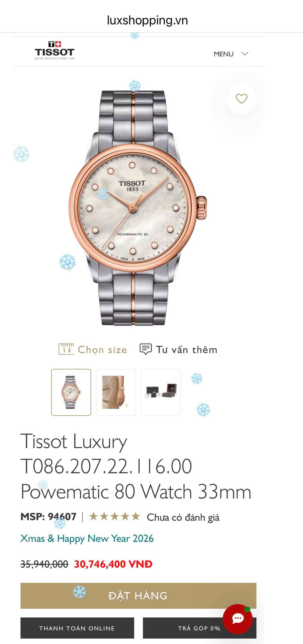The image size is (303, 644).
Task: Open the red chat bubble support icon
Action: pyautogui.click(x=238, y=619)
